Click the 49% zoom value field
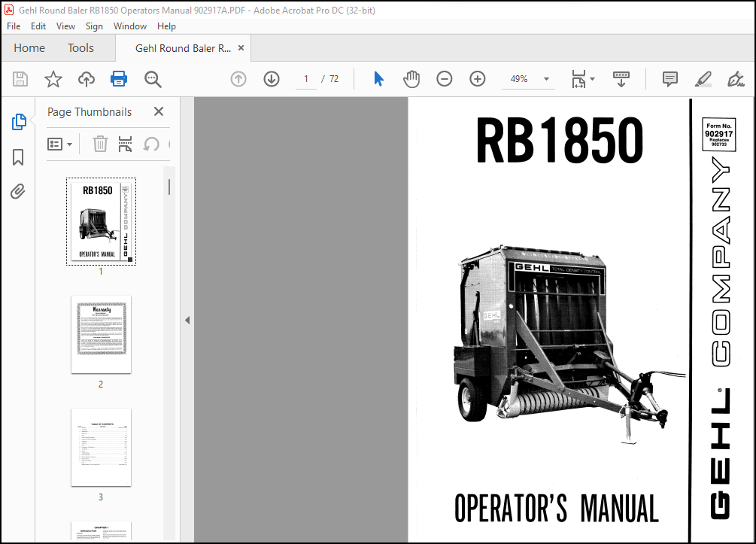Screen dimensions: 756x544 pos(519,78)
